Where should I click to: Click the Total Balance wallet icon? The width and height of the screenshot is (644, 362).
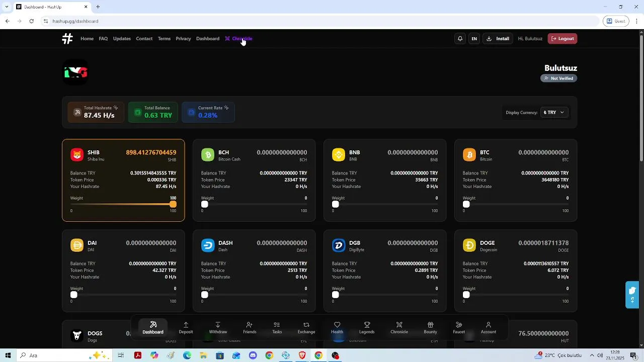tap(138, 112)
